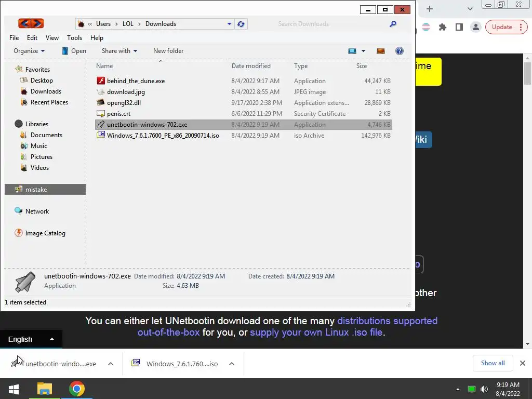Click the search magnifier icon
Viewport: 532px width, 399px height.
click(393, 24)
